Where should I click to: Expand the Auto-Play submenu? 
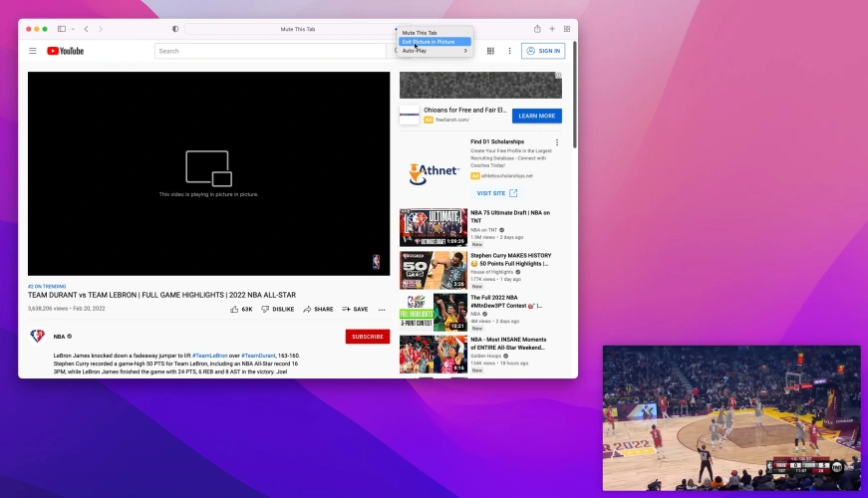click(x=434, y=51)
